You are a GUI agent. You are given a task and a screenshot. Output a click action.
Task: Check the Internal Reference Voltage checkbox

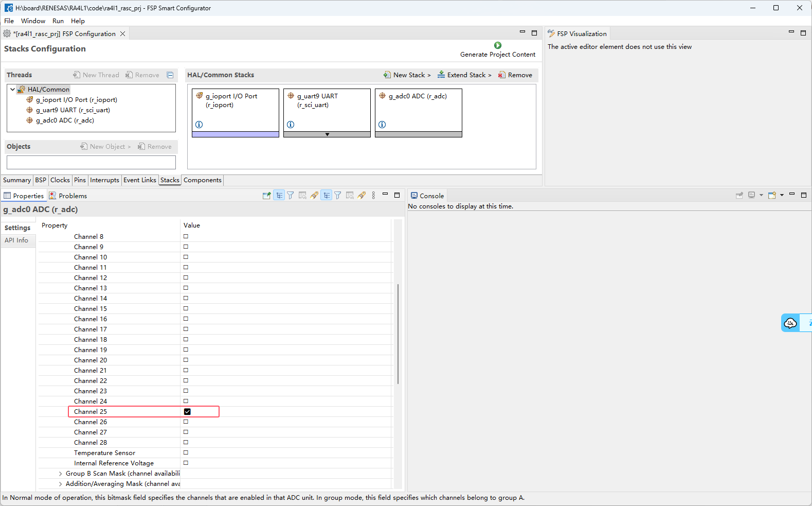[x=186, y=463]
